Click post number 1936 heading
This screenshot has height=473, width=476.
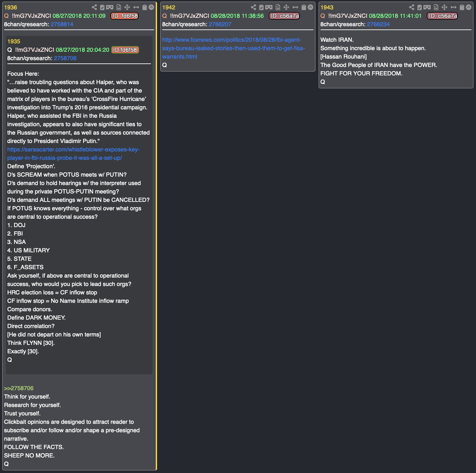pos(10,7)
